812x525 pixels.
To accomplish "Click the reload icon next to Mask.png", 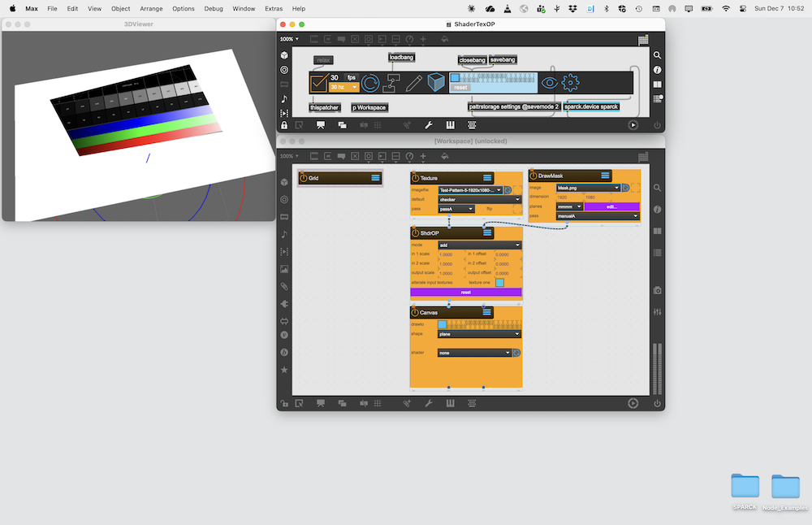I will (628, 188).
